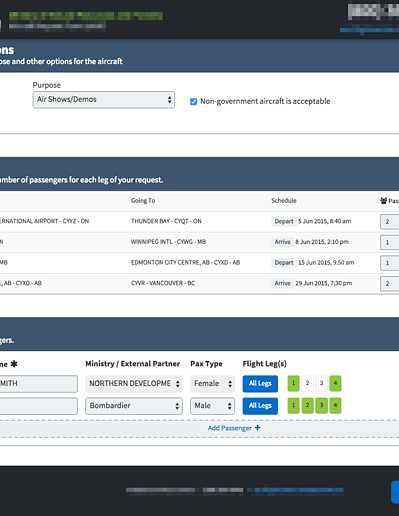The height and width of the screenshot is (516, 399).
Task: Toggle leg 1 for the Bombardier passenger
Action: click(x=294, y=405)
